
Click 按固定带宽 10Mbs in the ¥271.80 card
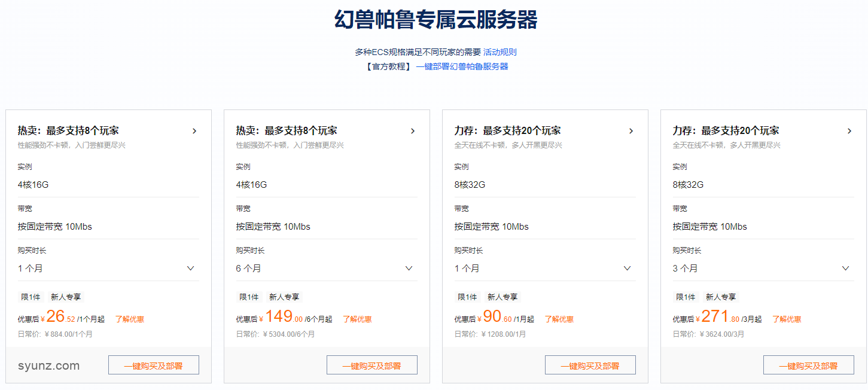(710, 227)
